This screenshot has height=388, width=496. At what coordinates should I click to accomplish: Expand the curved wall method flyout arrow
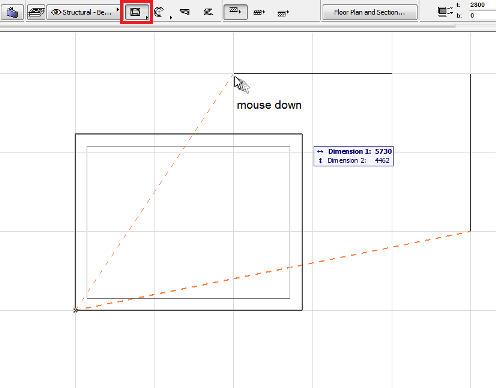click(x=171, y=17)
